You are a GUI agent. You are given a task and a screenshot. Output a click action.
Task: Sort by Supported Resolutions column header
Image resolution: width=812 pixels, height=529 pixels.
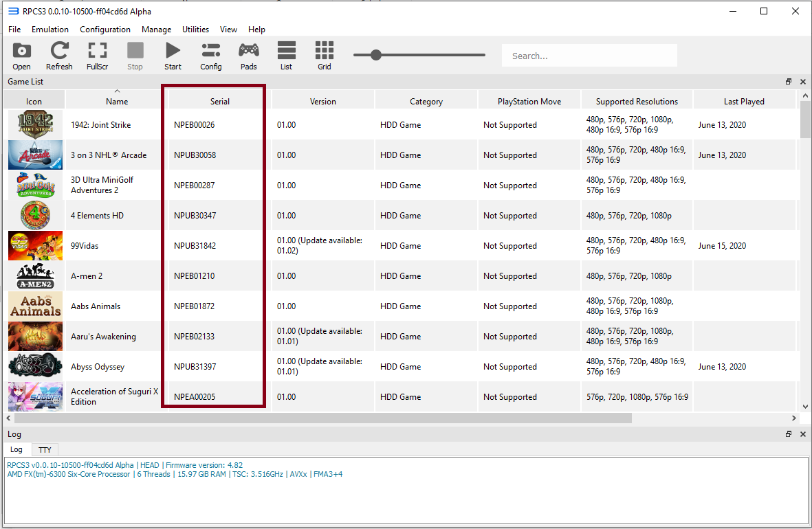pos(637,102)
